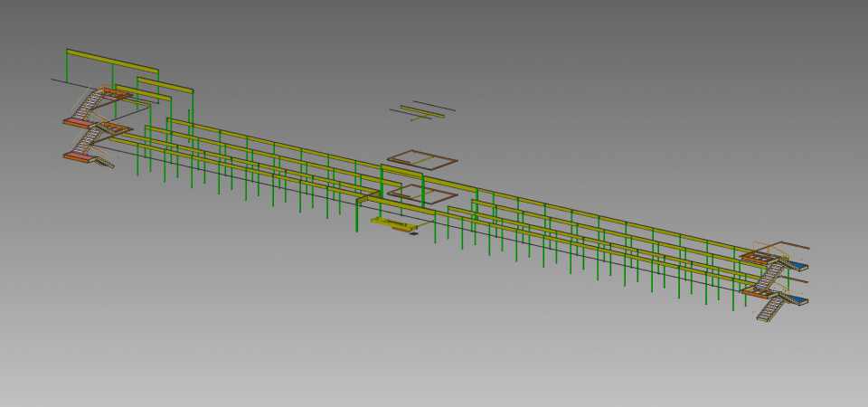Viewport: 868px width, 407px height.
Task: Click the lower orange landing at the right stairs
Action: click(x=754, y=292)
